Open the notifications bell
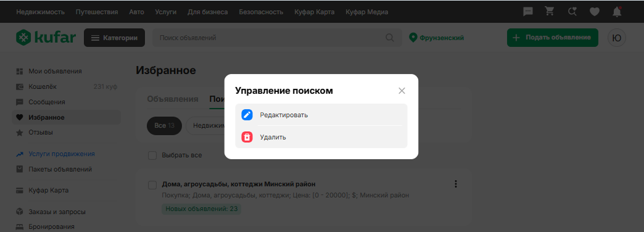The width and height of the screenshot is (644, 232). [x=617, y=12]
